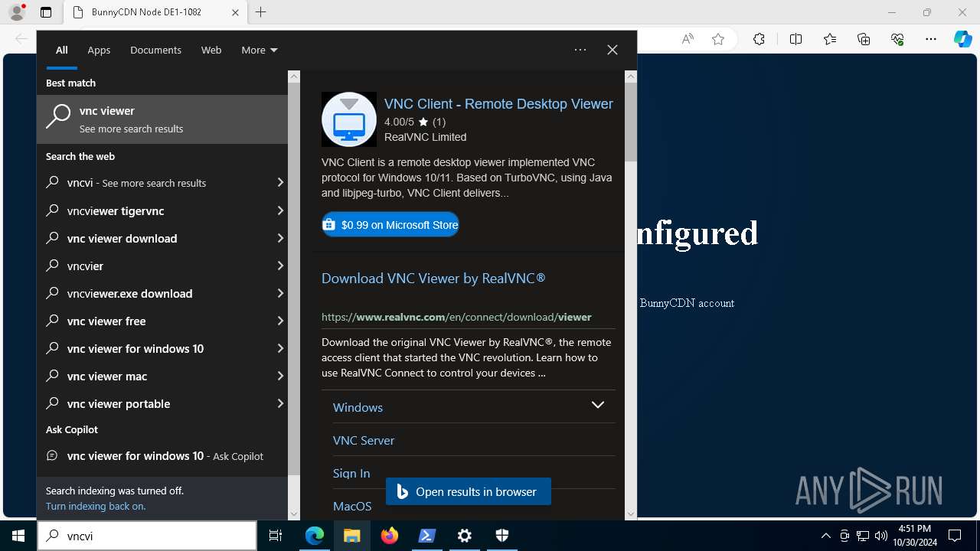Image resolution: width=980 pixels, height=551 pixels.
Task: Open the Copilot sidebar icon
Action: 962,40
